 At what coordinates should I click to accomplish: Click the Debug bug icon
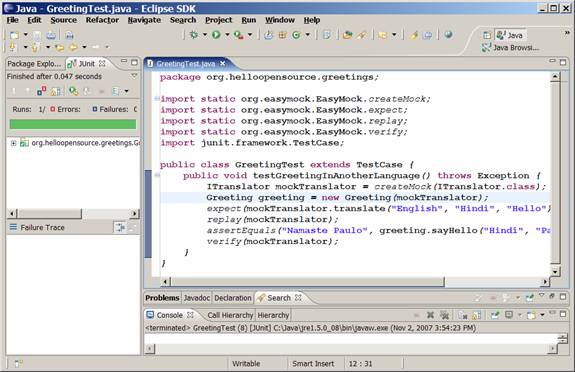[194, 35]
